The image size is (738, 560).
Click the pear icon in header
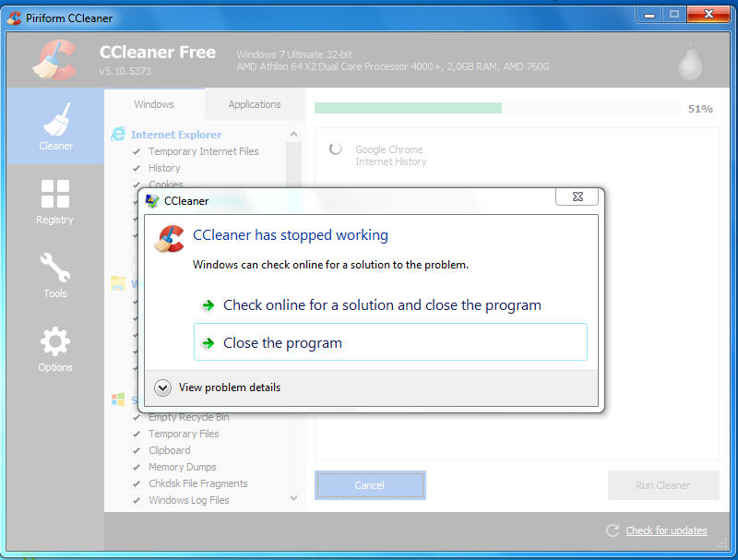688,62
